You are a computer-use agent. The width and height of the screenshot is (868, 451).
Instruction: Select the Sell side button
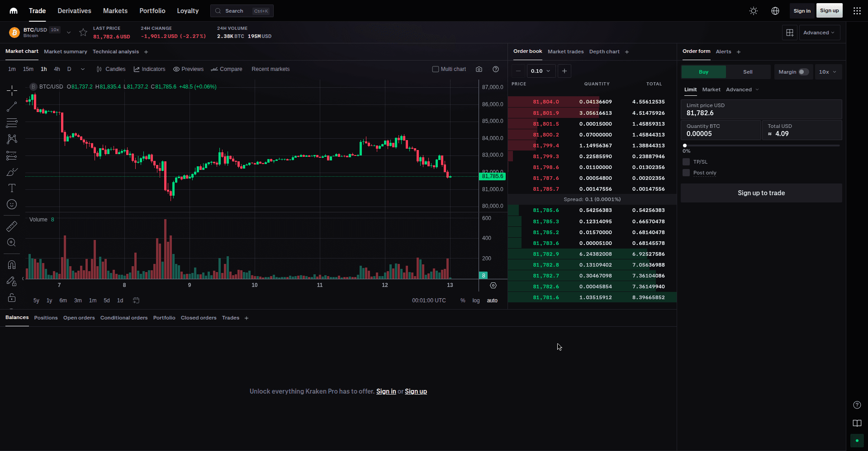click(x=748, y=72)
